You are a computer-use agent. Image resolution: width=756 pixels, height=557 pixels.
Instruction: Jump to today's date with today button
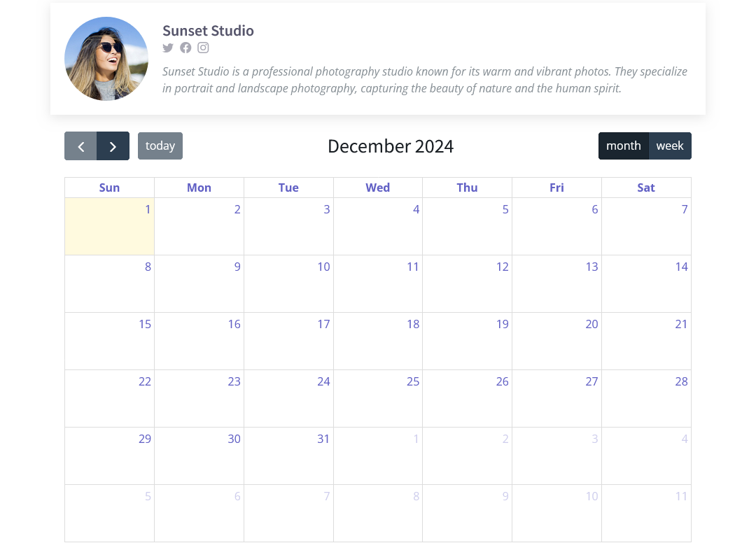click(x=160, y=146)
